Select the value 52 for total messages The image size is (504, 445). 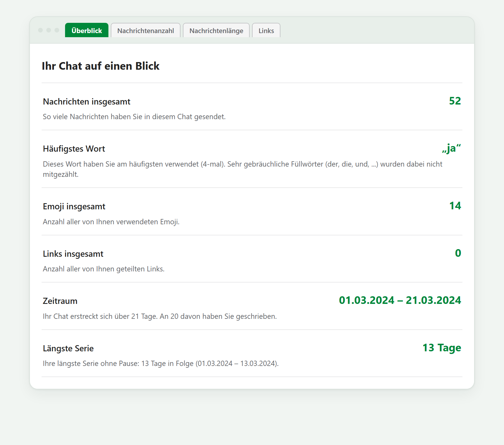[455, 101]
